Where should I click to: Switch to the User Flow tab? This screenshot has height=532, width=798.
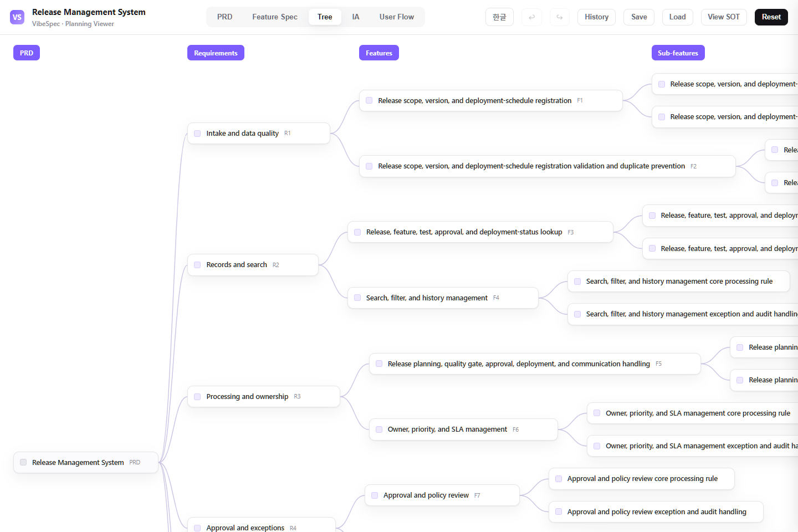[397, 17]
